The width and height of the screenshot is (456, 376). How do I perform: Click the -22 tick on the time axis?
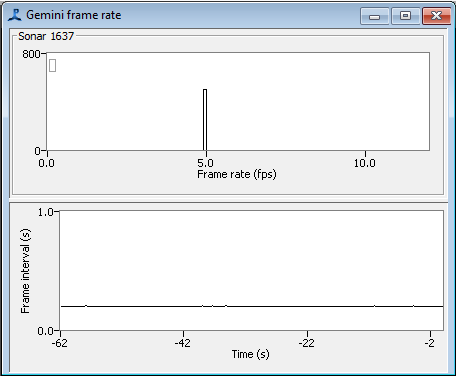306,343
